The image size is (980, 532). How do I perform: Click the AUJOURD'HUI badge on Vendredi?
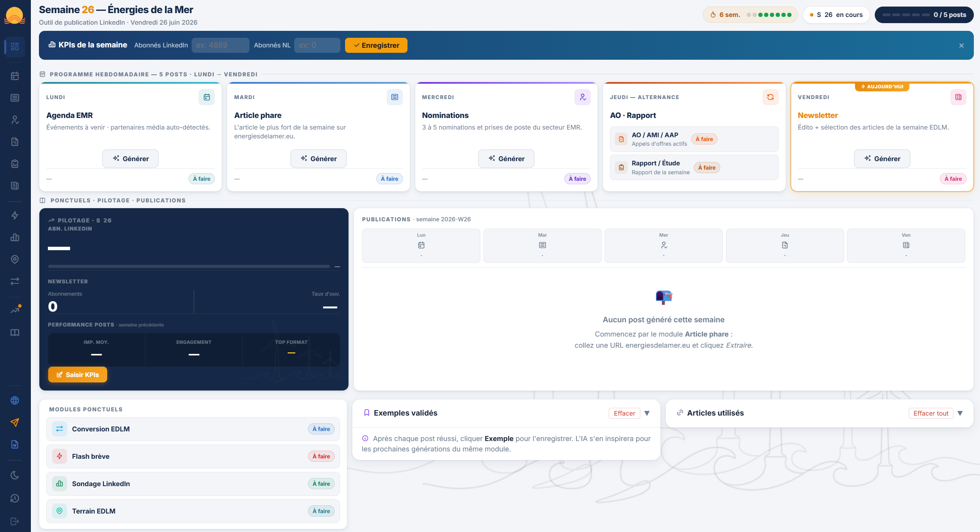click(882, 87)
